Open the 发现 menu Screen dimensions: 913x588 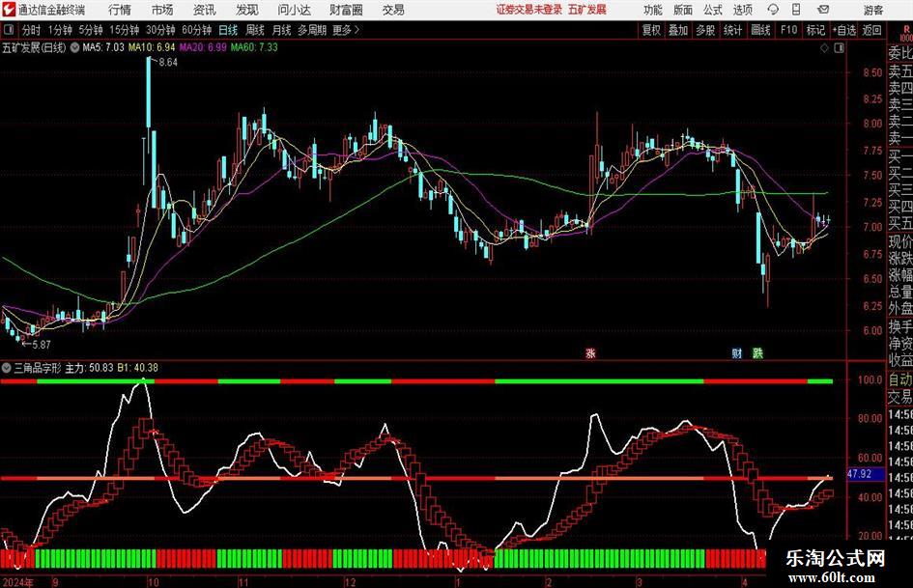click(x=247, y=10)
